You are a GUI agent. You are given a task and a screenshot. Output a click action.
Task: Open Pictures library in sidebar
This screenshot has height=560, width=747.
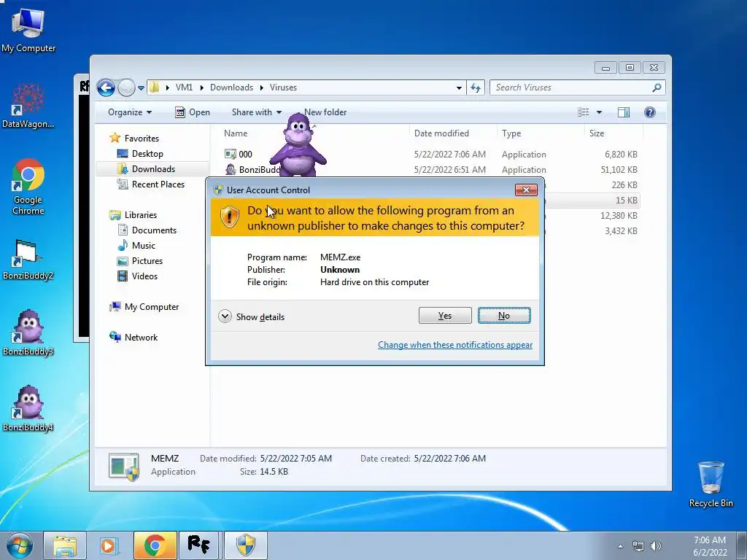tap(147, 261)
